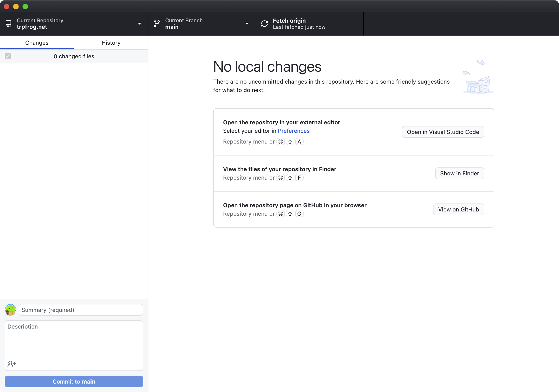The height and width of the screenshot is (392, 559).
Task: Click the green fullscreen window button
Action: coord(25,7)
